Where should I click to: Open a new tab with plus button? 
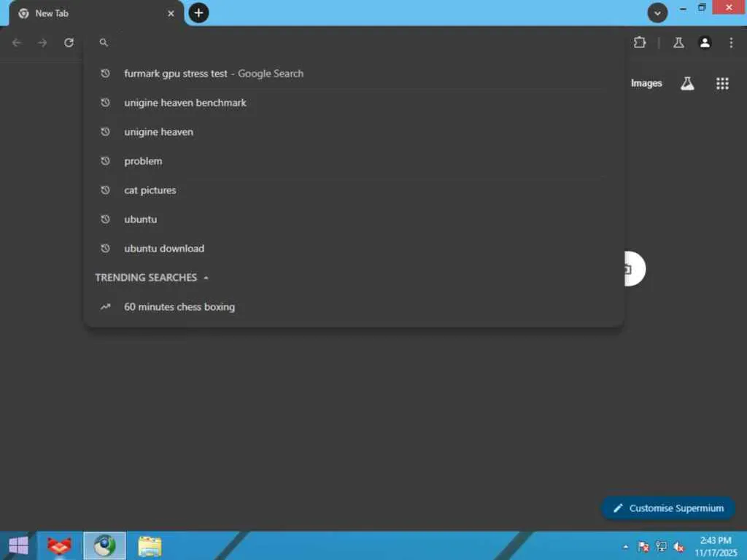pyautogui.click(x=198, y=13)
